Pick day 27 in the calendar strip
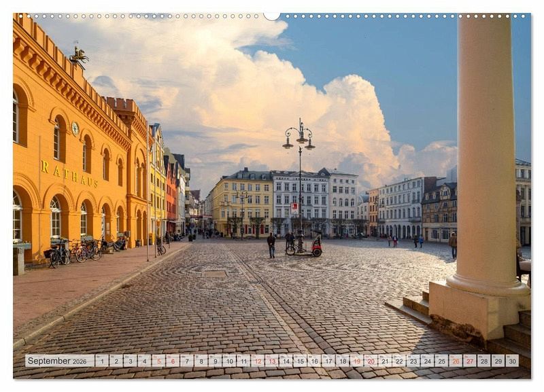The image size is (544, 392). (x=469, y=361)
